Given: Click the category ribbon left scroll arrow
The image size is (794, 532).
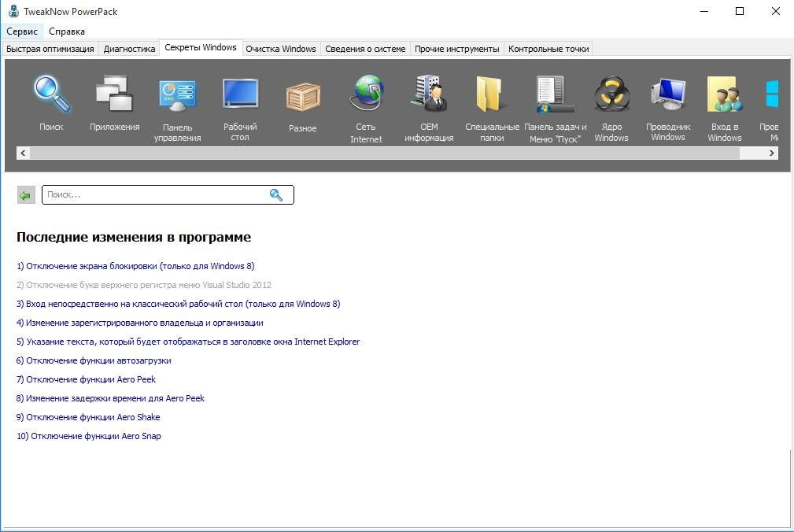Looking at the screenshot, I should coord(23,153).
